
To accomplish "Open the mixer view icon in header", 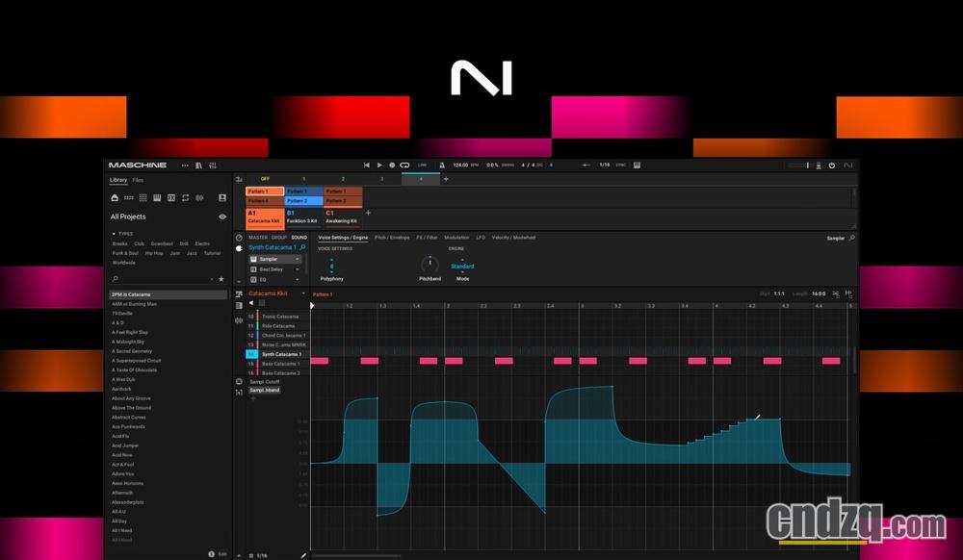I will point(213,165).
